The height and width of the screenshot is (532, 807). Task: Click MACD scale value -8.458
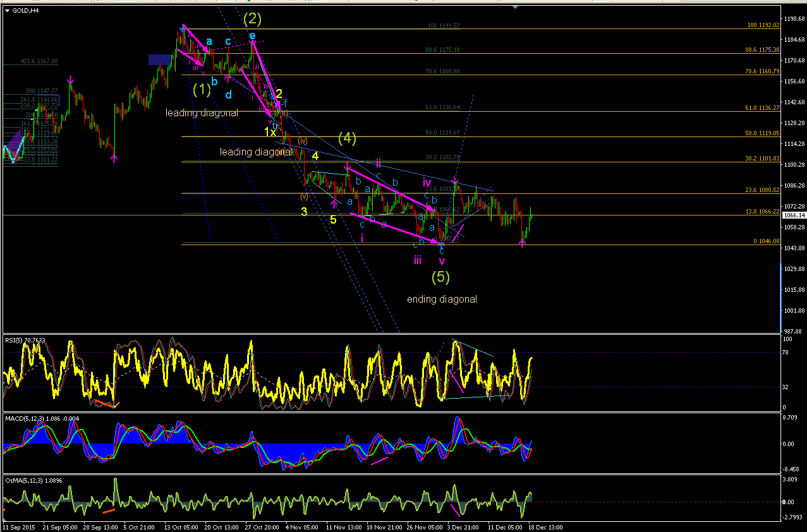[792, 469]
